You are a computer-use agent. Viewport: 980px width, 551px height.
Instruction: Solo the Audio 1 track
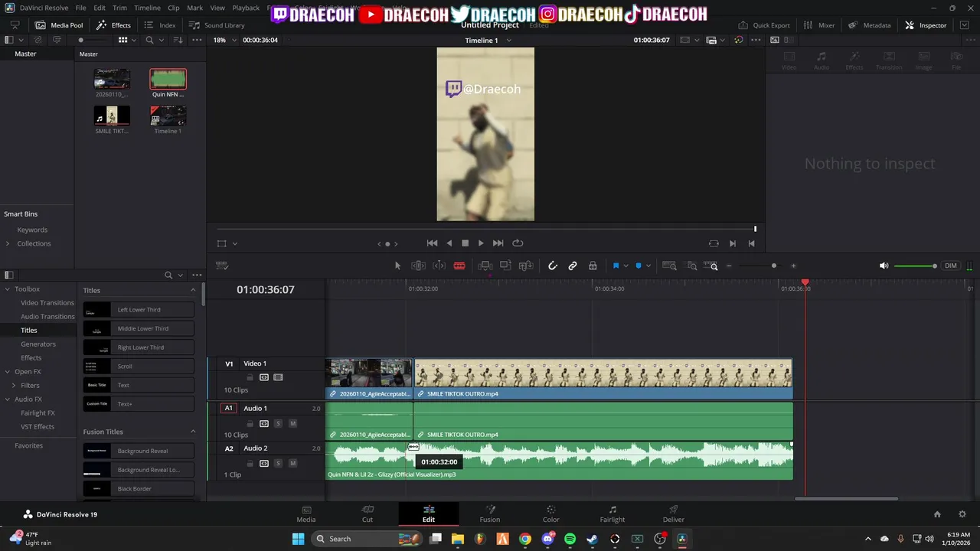(278, 423)
